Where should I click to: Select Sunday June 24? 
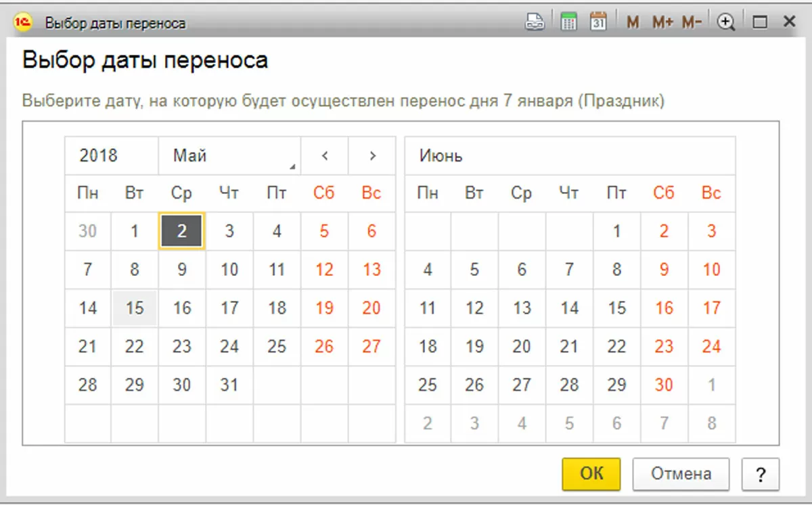[x=711, y=347]
